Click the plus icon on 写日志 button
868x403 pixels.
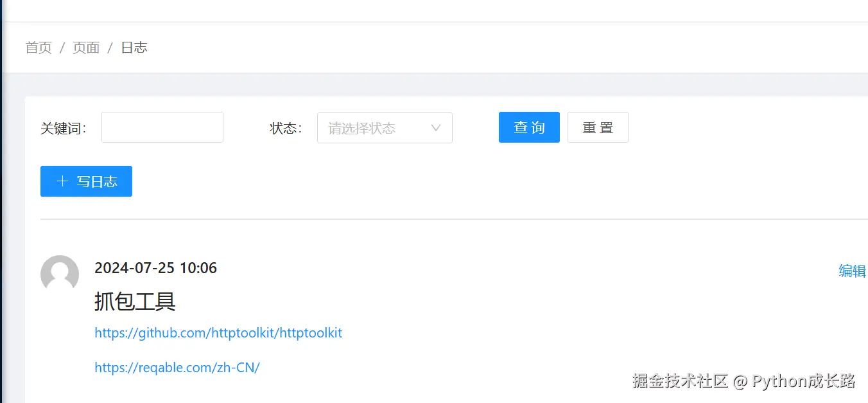(62, 181)
